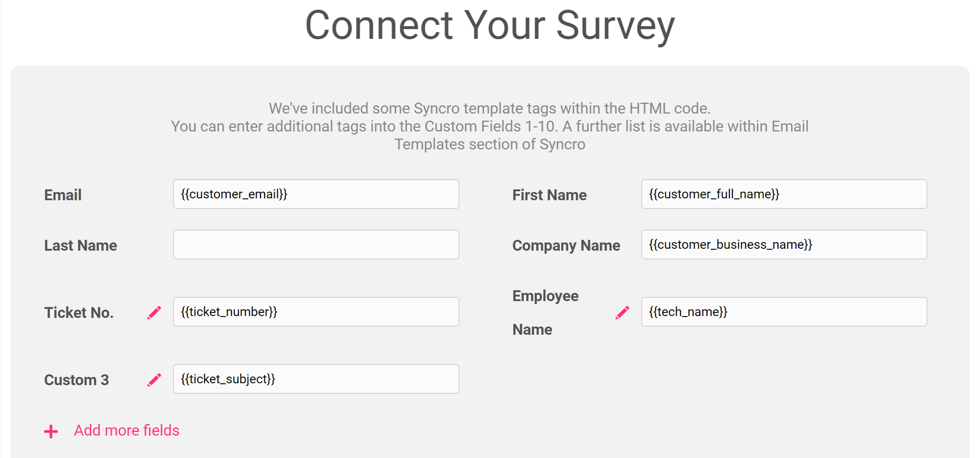Select the Employee Name tech_name field
The height and width of the screenshot is (458, 980).
click(x=784, y=312)
